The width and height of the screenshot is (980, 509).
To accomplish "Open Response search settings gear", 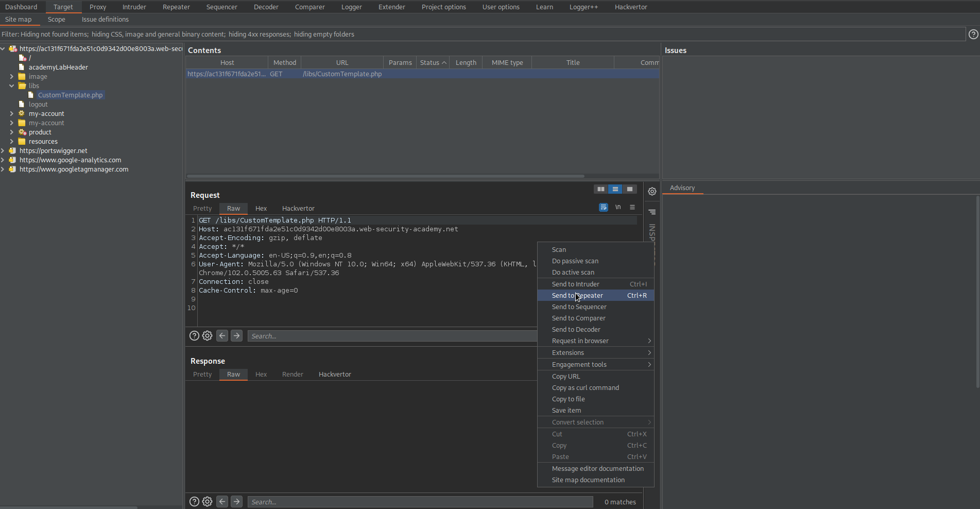I will [207, 502].
